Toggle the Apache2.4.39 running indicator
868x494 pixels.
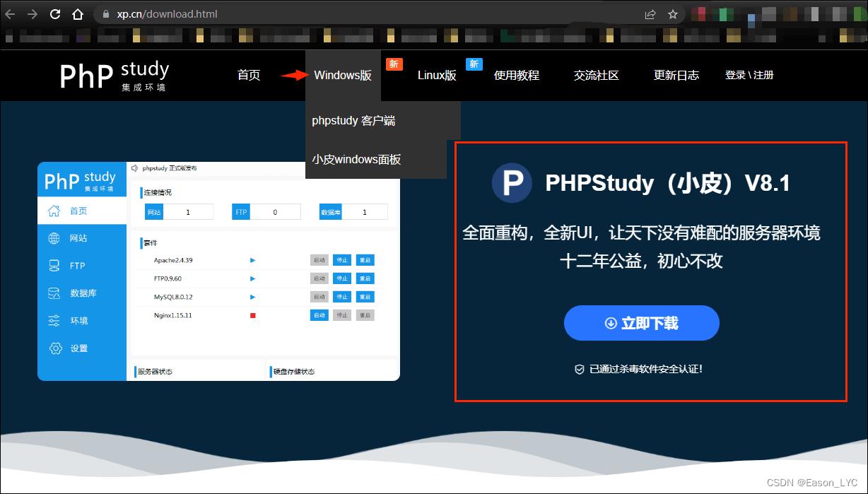pyautogui.click(x=252, y=259)
